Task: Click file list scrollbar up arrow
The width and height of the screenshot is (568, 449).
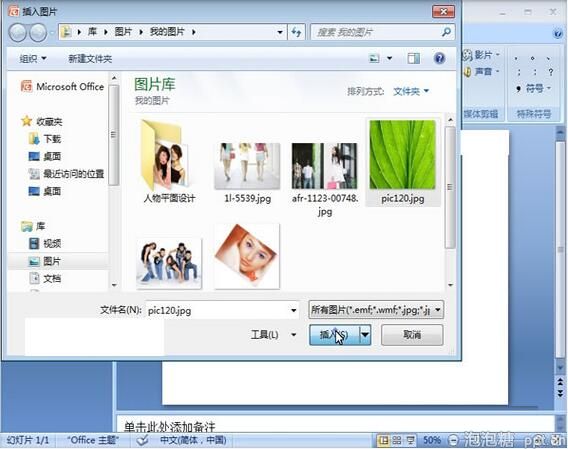Action: [450, 120]
